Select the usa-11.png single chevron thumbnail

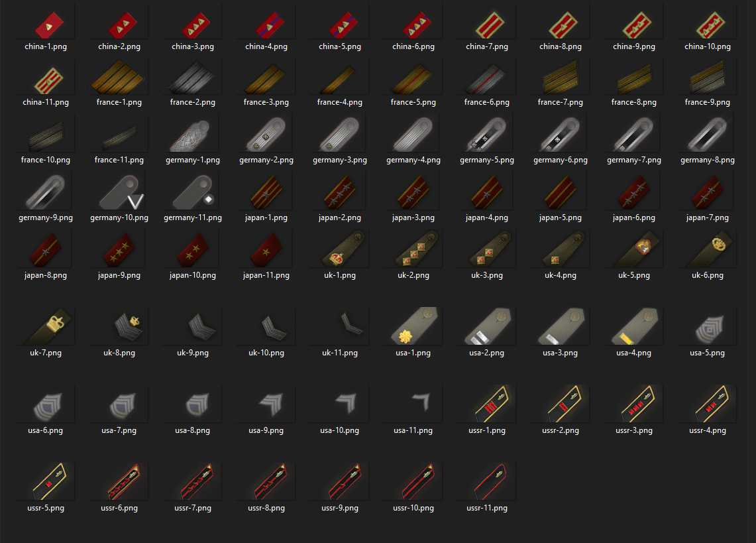click(421, 402)
